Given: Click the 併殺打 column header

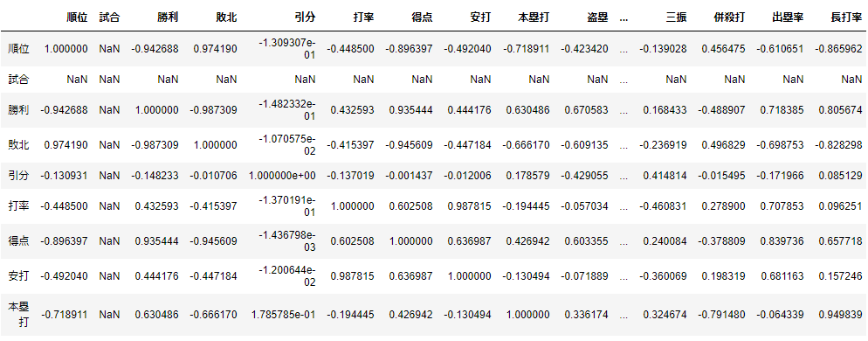Looking at the screenshot, I should [x=729, y=17].
